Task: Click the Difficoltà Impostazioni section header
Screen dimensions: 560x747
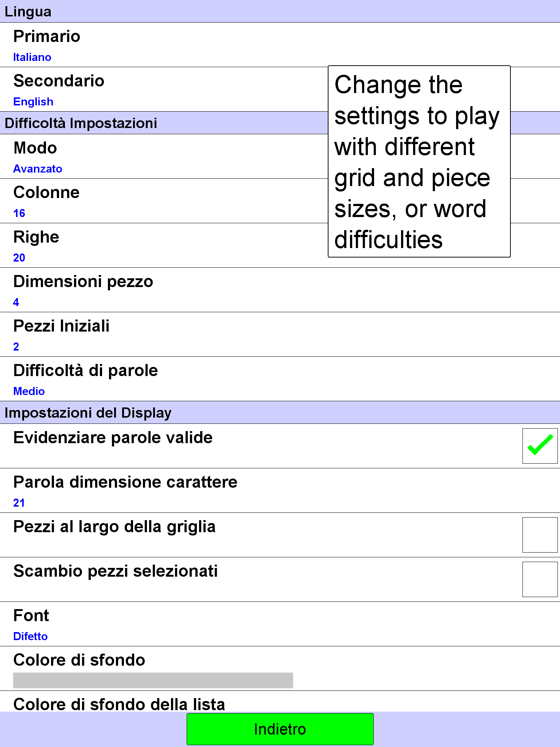Action: 164,123
